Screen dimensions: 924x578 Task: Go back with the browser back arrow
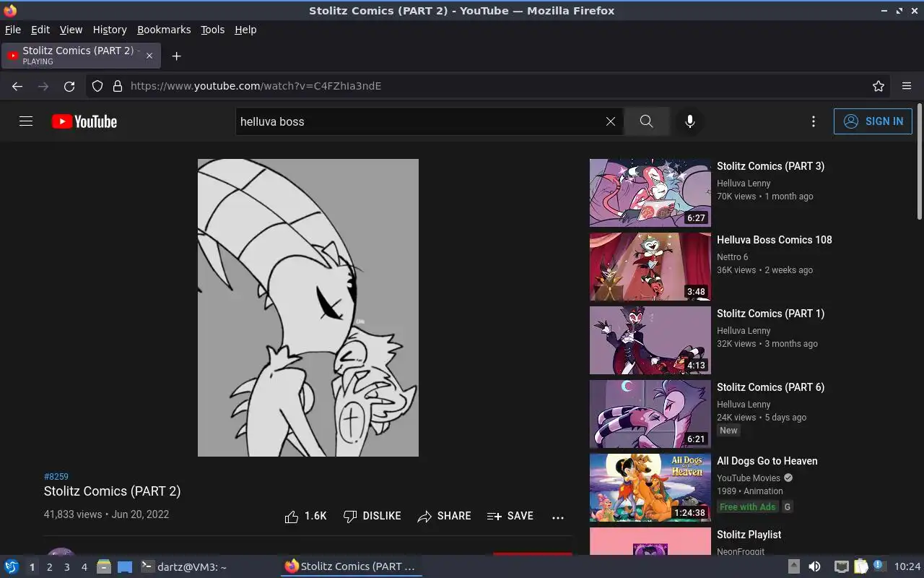pyautogui.click(x=17, y=86)
